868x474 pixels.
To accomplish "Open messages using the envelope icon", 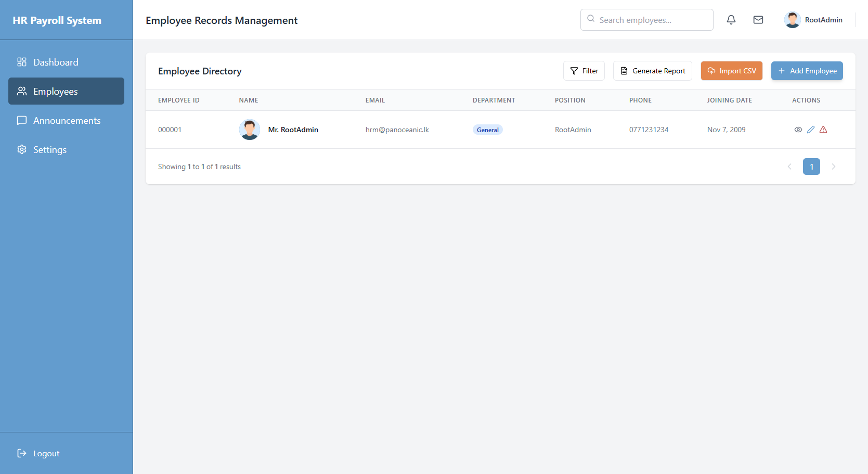I will tap(758, 19).
